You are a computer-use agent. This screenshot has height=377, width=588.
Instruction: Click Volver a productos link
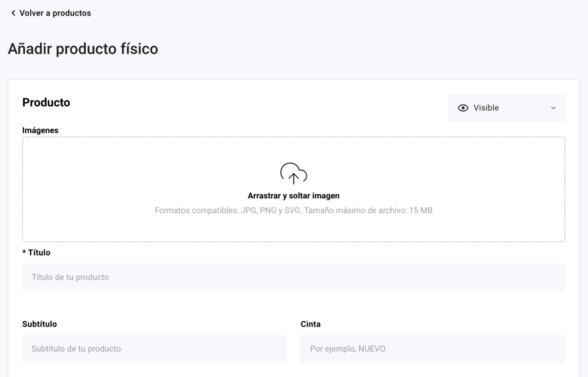tap(55, 13)
